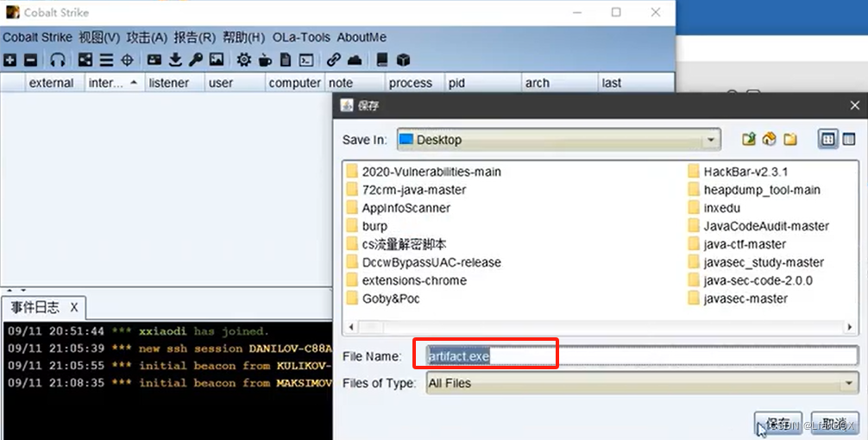
Task: Select the javasec_study-master folder
Action: click(756, 262)
